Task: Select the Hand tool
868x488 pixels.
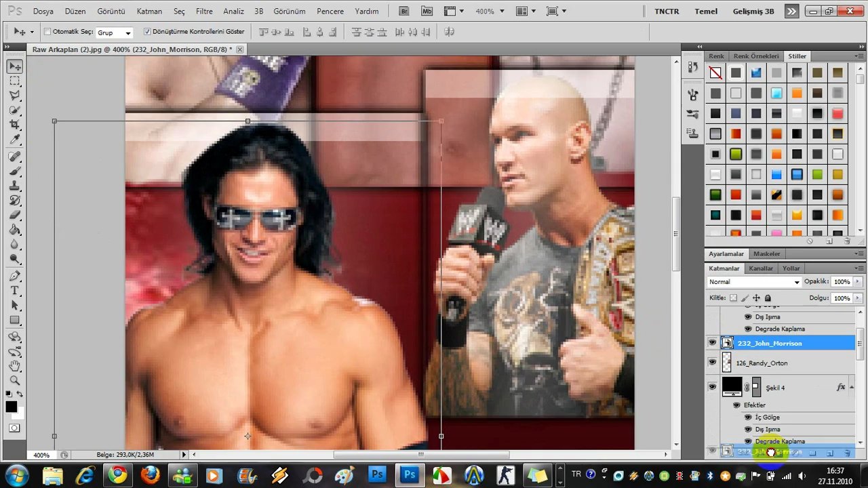Action: 15,366
